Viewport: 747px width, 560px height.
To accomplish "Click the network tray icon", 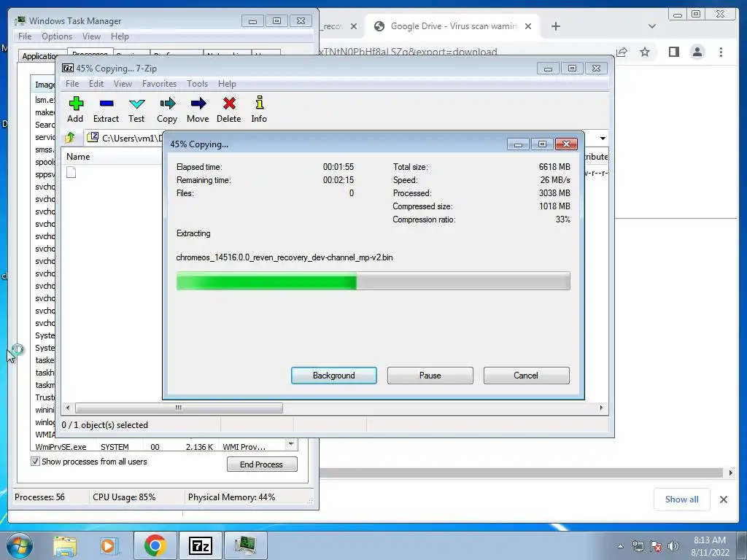I will click(638, 546).
